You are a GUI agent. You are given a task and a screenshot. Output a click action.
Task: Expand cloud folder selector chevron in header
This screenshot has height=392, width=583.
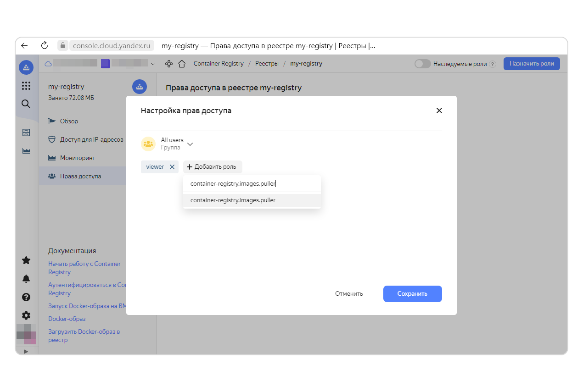[x=153, y=64]
